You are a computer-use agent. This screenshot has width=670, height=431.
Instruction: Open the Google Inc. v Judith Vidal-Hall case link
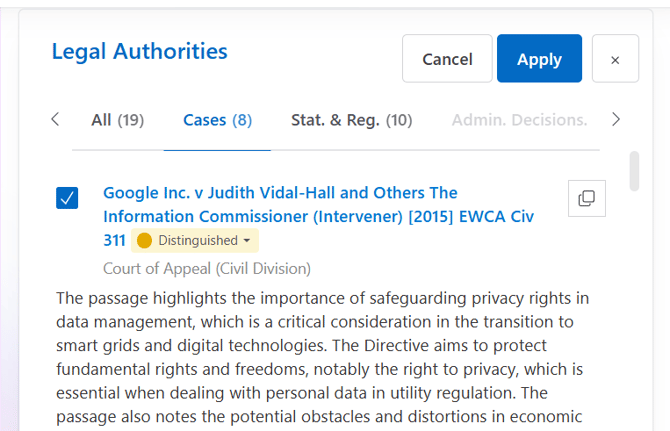coord(318,217)
